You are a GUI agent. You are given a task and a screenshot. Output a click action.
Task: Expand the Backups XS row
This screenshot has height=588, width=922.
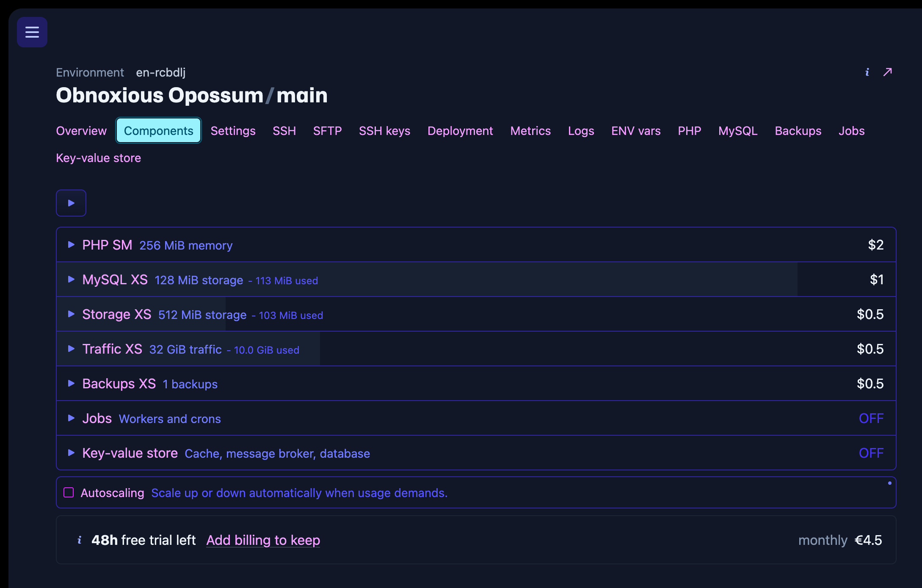click(x=71, y=383)
